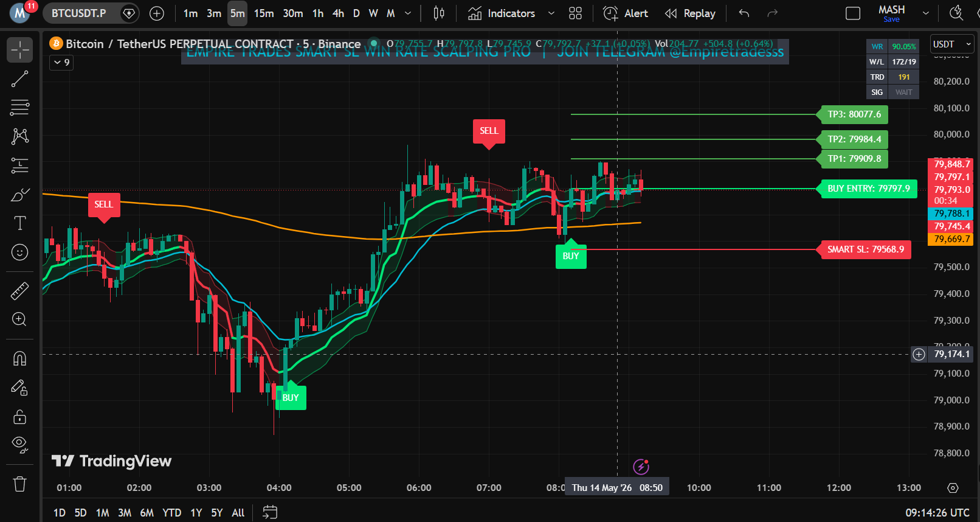980x522 pixels.
Task: Click the SMART SL: 79568.9 label
Action: pyautogui.click(x=866, y=249)
